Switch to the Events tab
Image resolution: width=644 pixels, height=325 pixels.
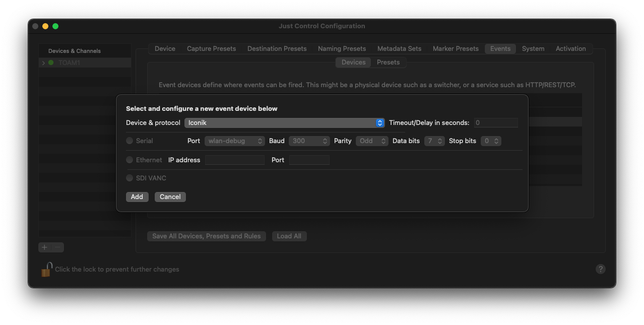[500, 49]
